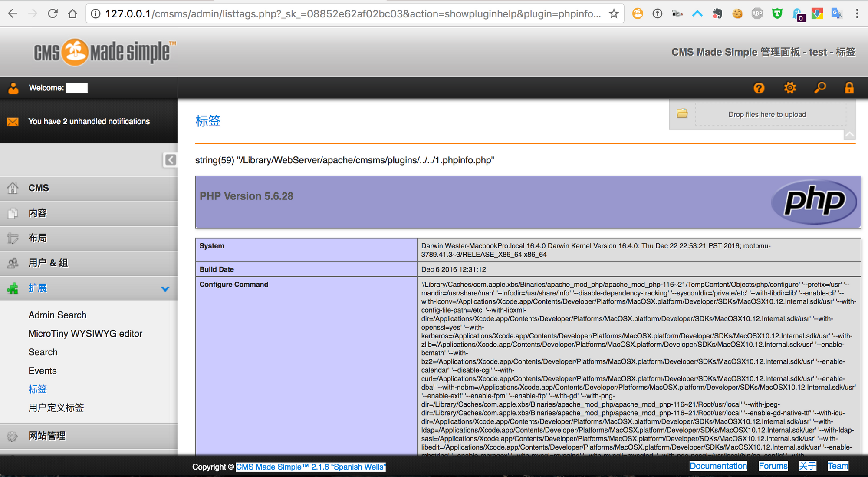The width and height of the screenshot is (868, 477).
Task: Open MicroTiny WYSIWYG editor menu entry
Action: 85,333
